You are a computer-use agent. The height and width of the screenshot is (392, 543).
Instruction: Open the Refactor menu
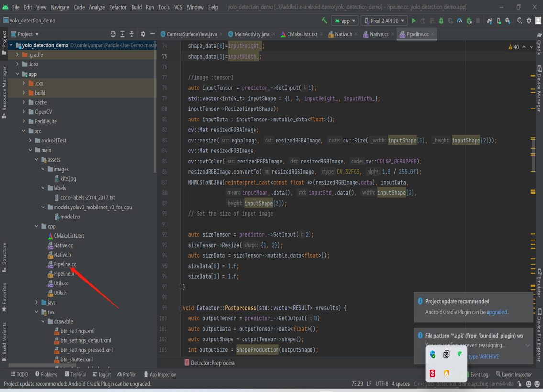[118, 7]
